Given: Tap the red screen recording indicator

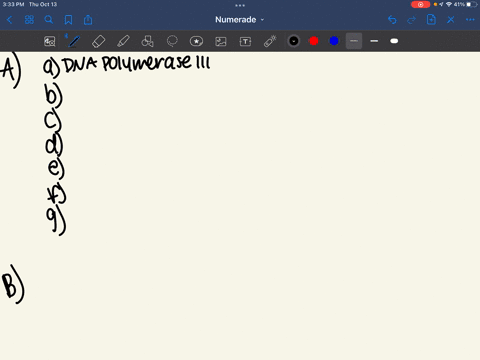Looking at the screenshot, I should pos(420,4).
